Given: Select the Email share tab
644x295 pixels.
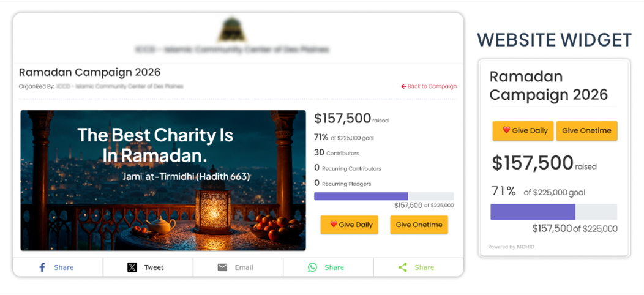Looking at the screenshot, I should click(x=238, y=267).
